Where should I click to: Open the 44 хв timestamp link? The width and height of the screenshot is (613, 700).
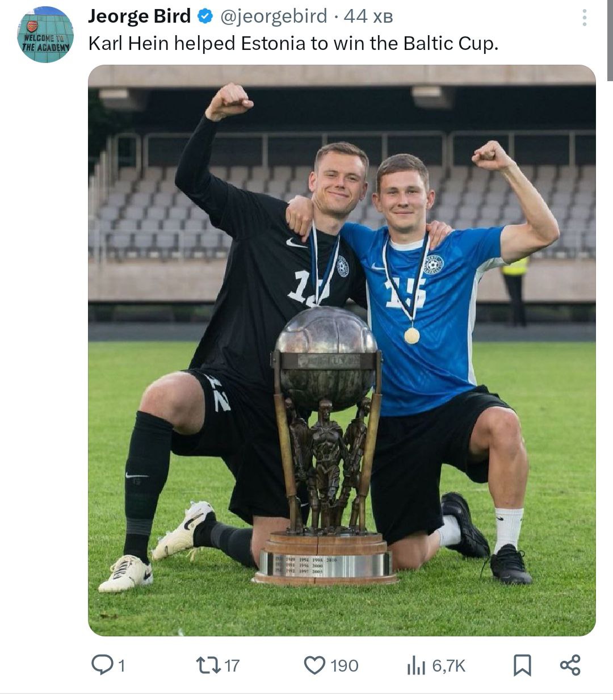pos(368,16)
